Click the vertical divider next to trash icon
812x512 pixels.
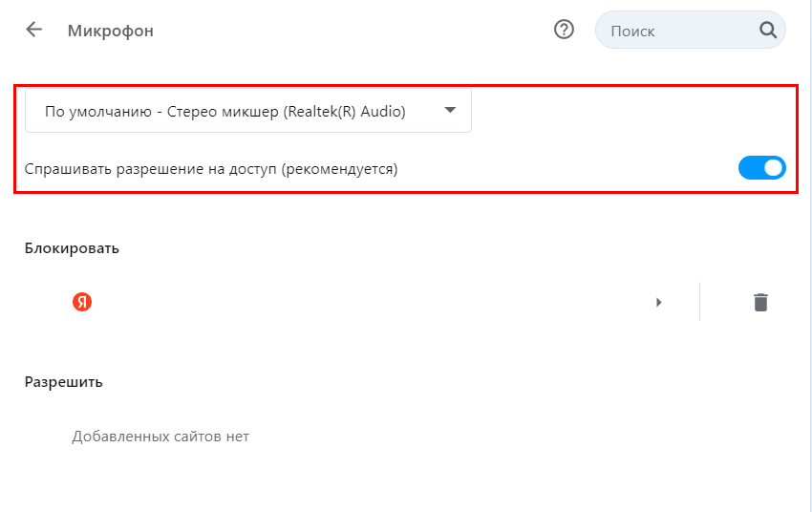coord(699,302)
